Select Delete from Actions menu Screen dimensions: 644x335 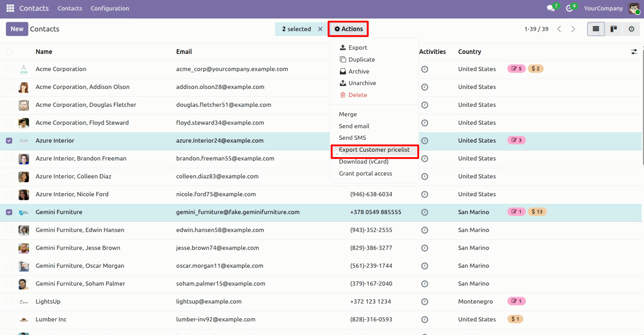pyautogui.click(x=358, y=95)
